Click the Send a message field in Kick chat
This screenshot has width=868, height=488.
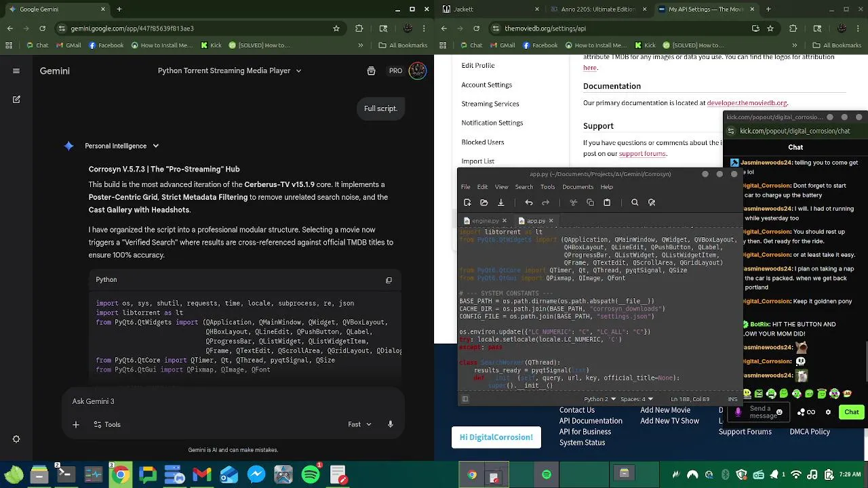(x=760, y=412)
